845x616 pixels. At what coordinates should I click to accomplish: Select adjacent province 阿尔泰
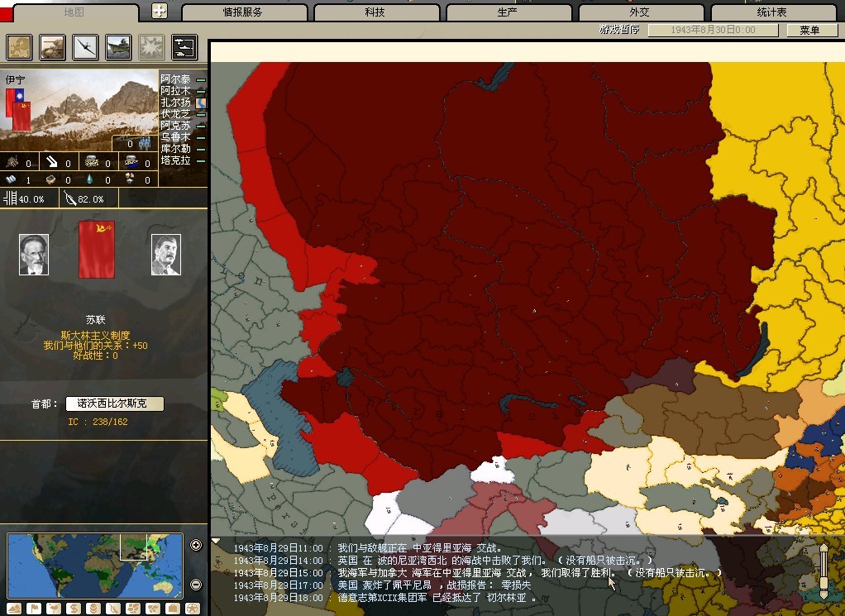175,79
